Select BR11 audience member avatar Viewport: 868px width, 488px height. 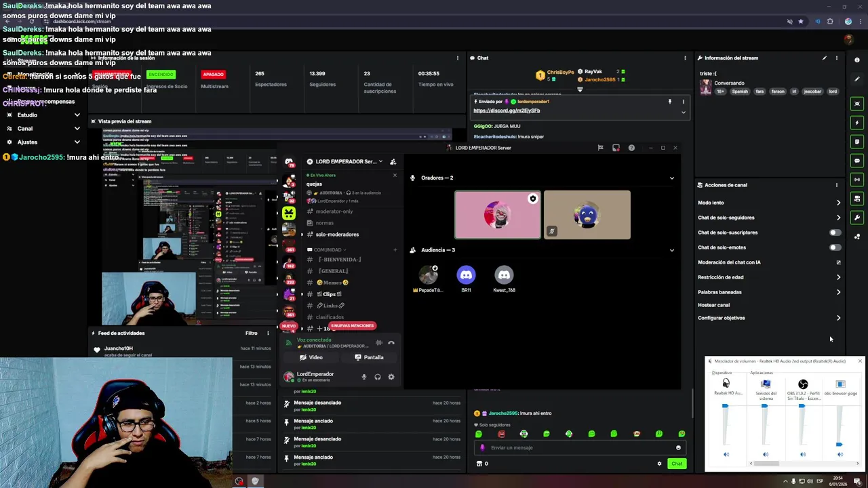click(x=466, y=274)
